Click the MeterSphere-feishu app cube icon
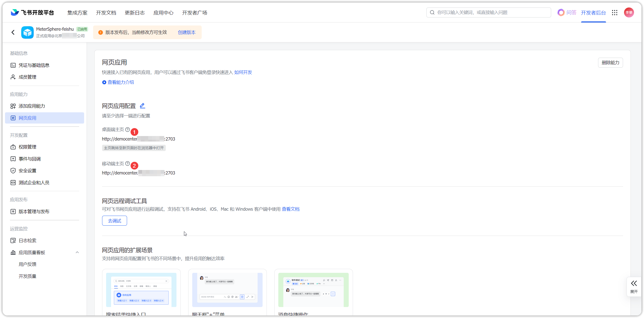Viewport: 644px width, 318px height. pyautogui.click(x=27, y=32)
